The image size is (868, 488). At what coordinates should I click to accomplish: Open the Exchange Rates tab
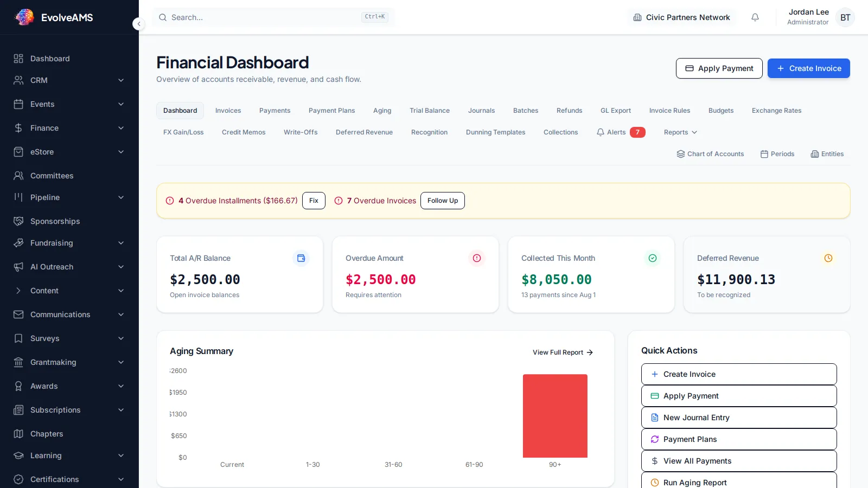point(776,111)
